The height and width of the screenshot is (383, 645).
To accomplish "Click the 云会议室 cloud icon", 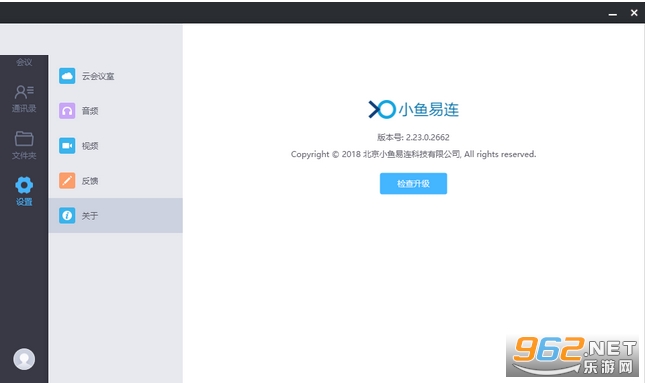I will pos(67,76).
